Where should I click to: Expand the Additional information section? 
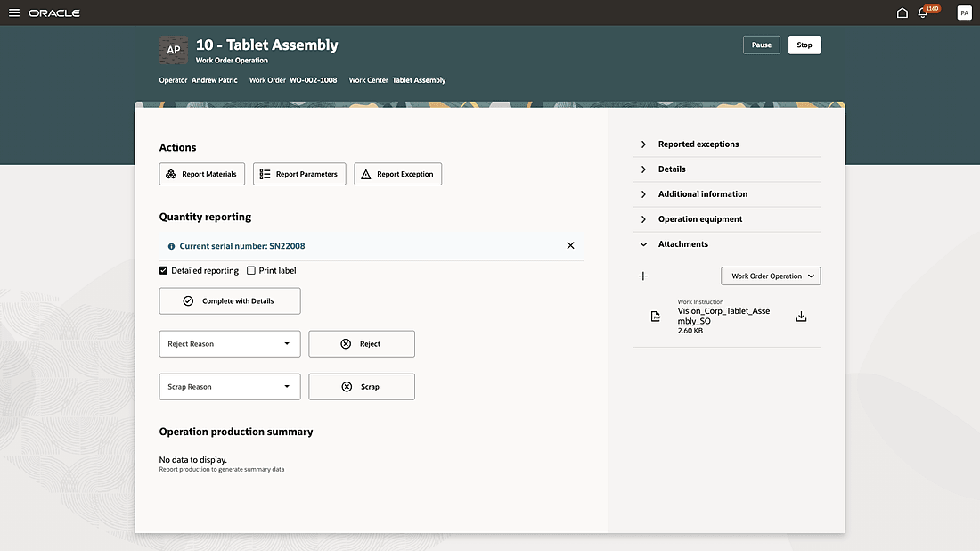coord(727,193)
